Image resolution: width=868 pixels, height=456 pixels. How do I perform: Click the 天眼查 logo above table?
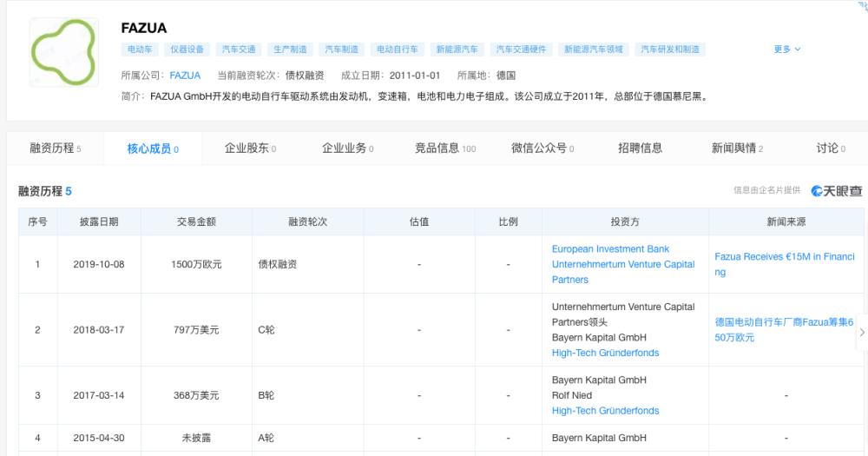tap(837, 191)
